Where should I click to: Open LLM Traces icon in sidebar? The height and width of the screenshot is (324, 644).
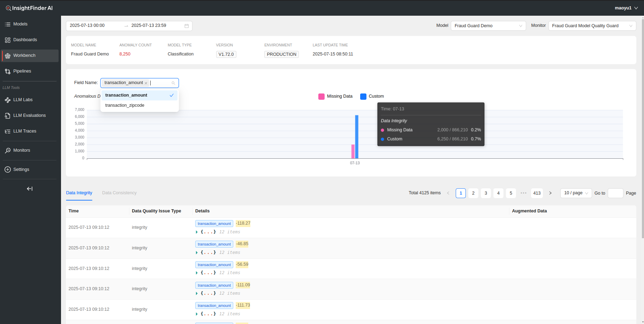[x=8, y=131]
